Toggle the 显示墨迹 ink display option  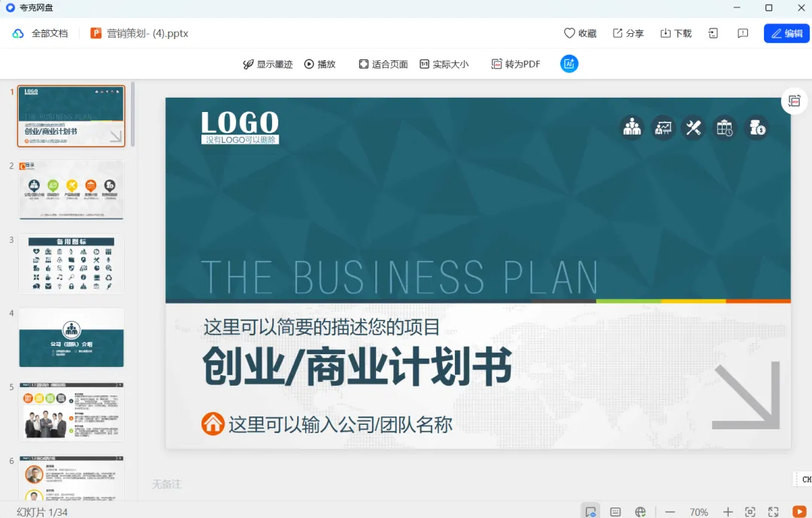(268, 64)
